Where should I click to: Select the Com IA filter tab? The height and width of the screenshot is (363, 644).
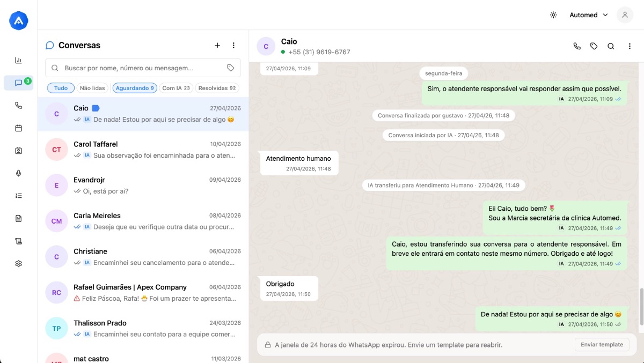tap(176, 88)
